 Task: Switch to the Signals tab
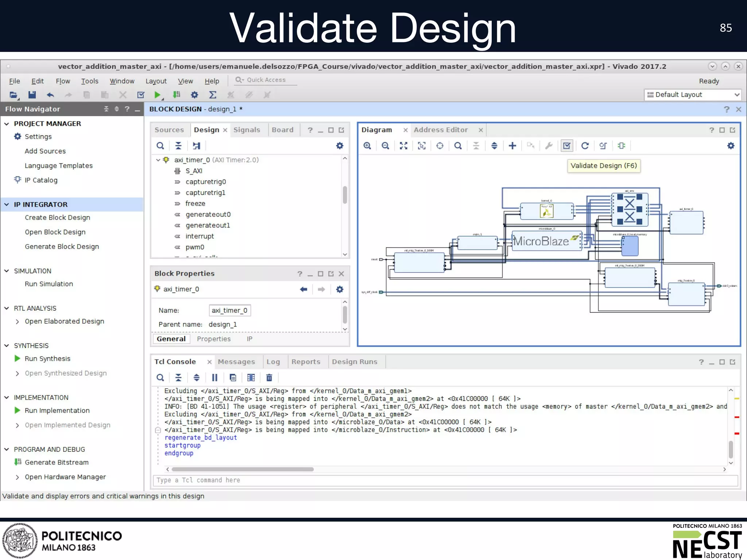(x=247, y=130)
